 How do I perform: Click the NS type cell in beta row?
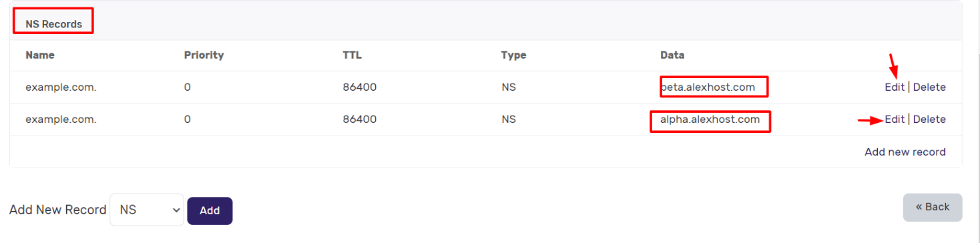click(509, 87)
